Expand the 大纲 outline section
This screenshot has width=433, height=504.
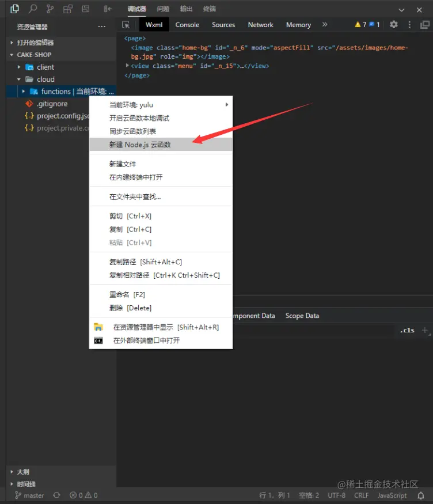[x=61, y=472]
